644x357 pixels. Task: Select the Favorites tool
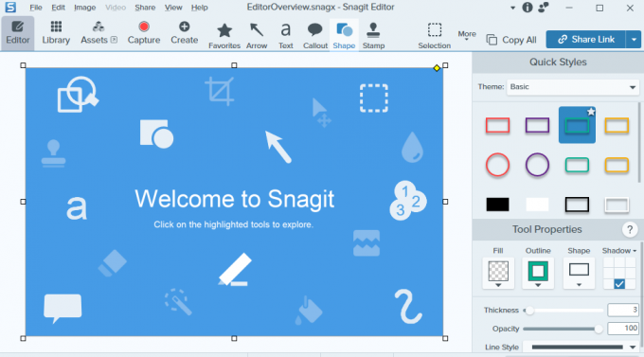pyautogui.click(x=224, y=36)
